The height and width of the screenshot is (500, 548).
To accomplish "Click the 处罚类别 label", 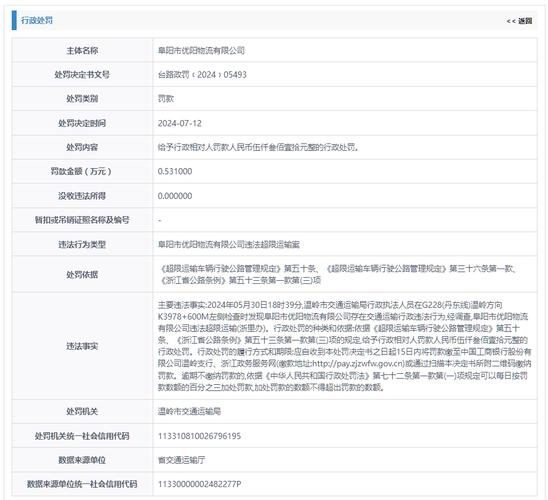I will pos(82,99).
